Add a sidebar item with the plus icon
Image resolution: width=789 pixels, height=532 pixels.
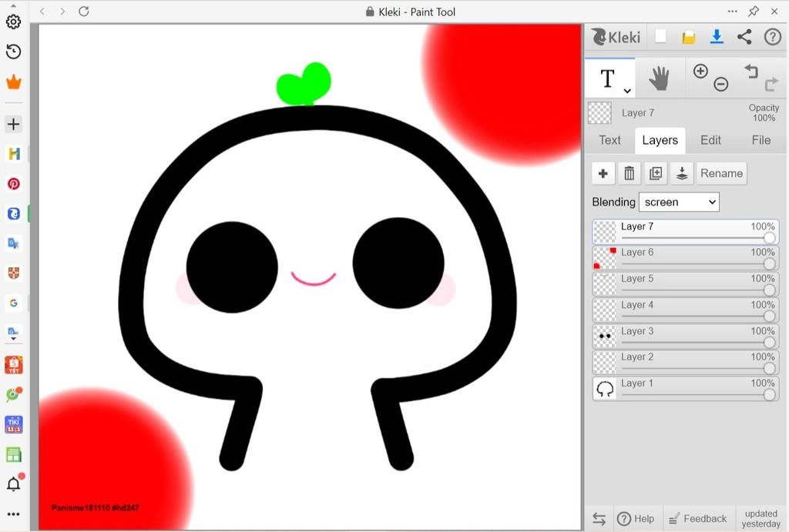14,124
